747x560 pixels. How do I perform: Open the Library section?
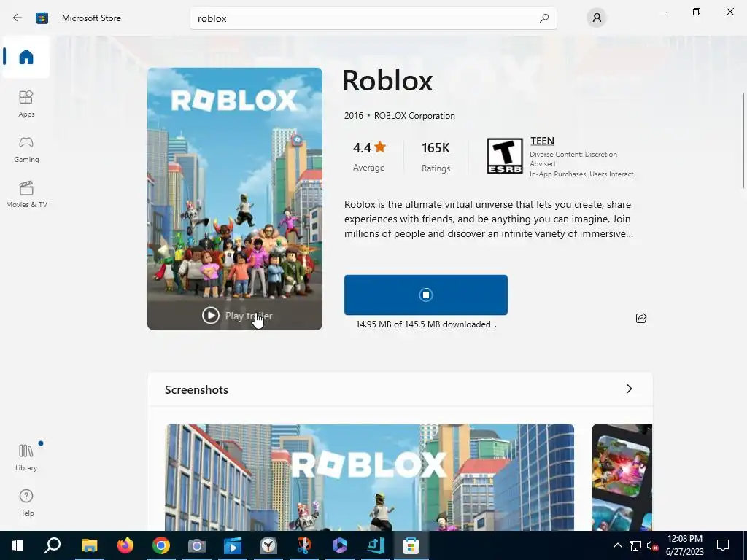pos(26,457)
